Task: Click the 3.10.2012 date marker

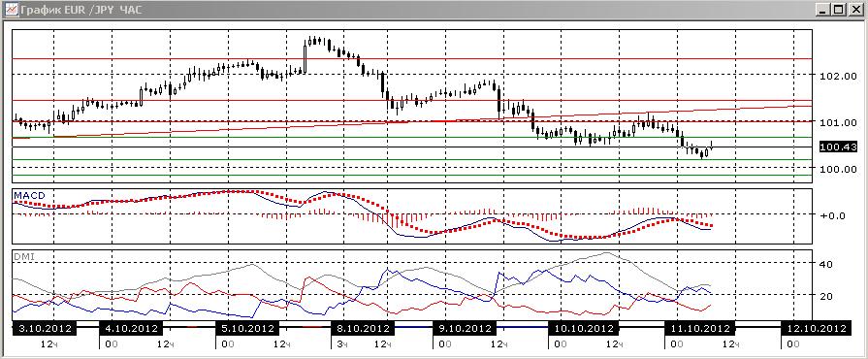Action: coord(44,328)
